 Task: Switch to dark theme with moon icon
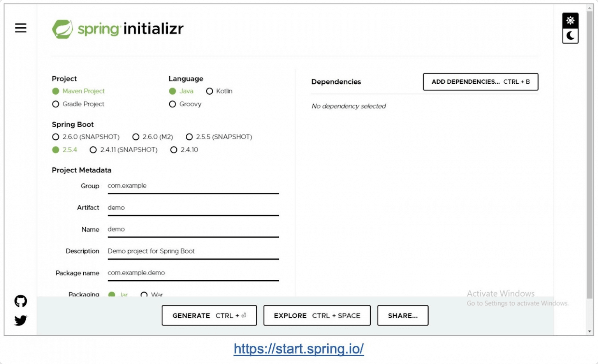[x=570, y=36]
